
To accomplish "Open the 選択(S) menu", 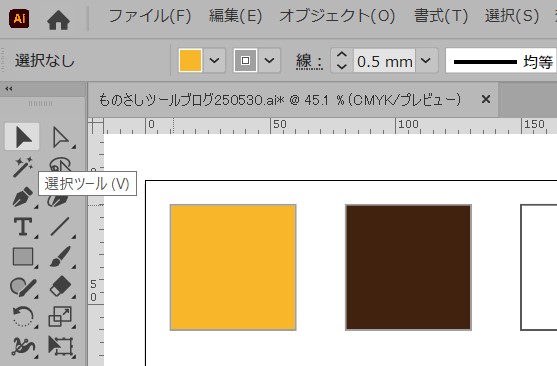I will 512,16.
